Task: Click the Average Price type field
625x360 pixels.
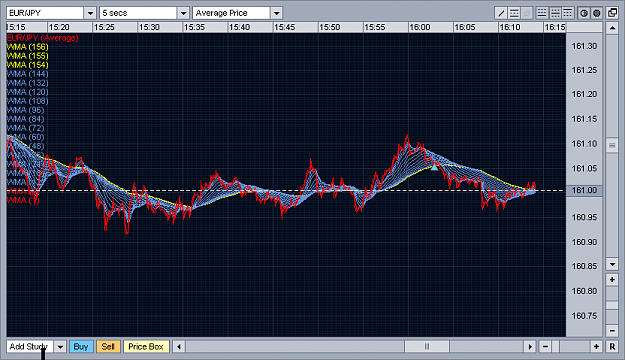Action: coord(232,13)
